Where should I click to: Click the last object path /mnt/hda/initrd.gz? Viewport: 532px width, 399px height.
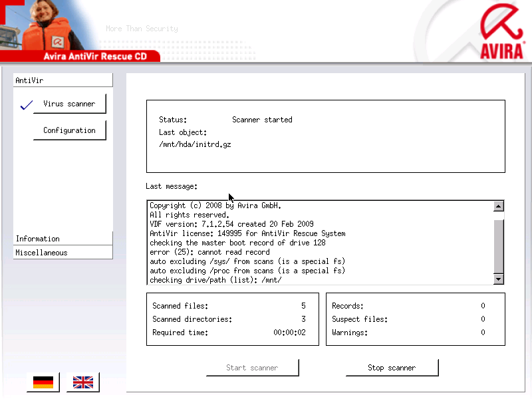(195, 144)
